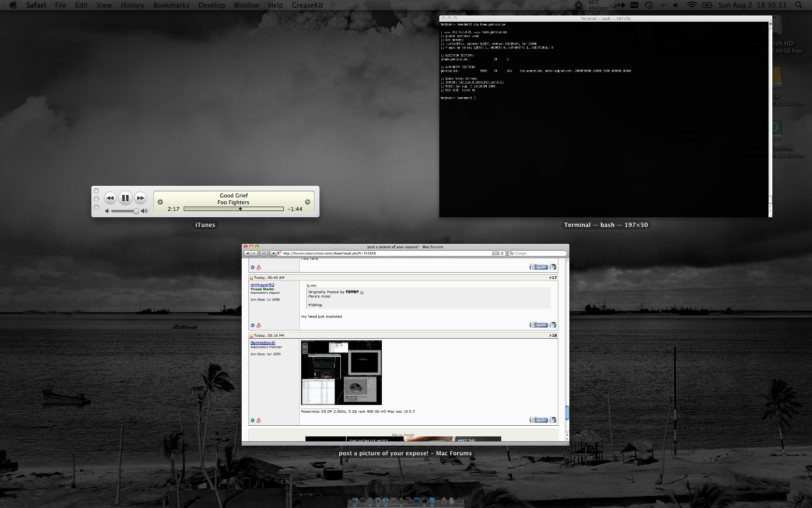Open the Edit menu
The width and height of the screenshot is (812, 508).
click(x=81, y=5)
